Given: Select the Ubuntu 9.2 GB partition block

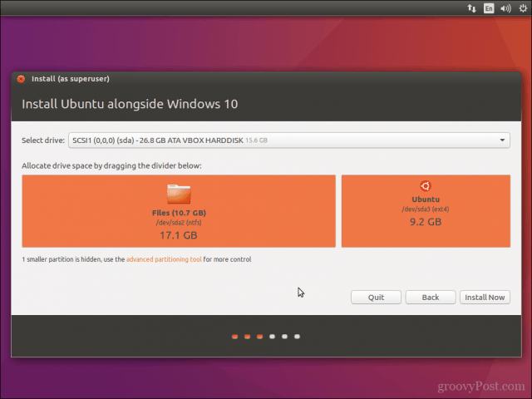Looking at the screenshot, I should coord(426,211).
